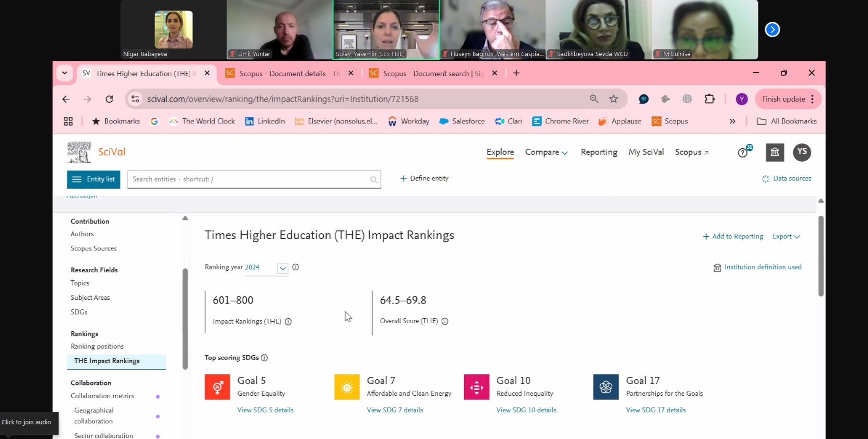Viewport: 868px width, 439px height.
Task: Open the tab search chevron dropdown
Action: pyautogui.click(x=65, y=73)
